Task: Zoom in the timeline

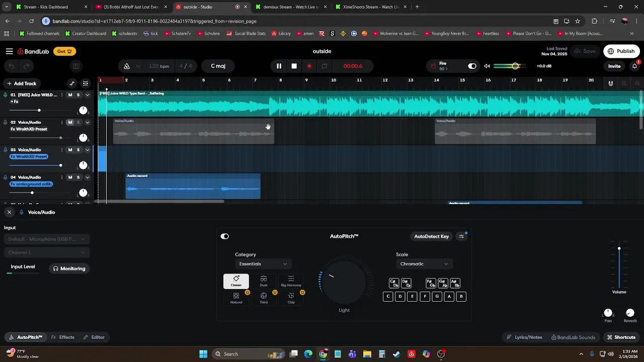Action: [637, 83]
